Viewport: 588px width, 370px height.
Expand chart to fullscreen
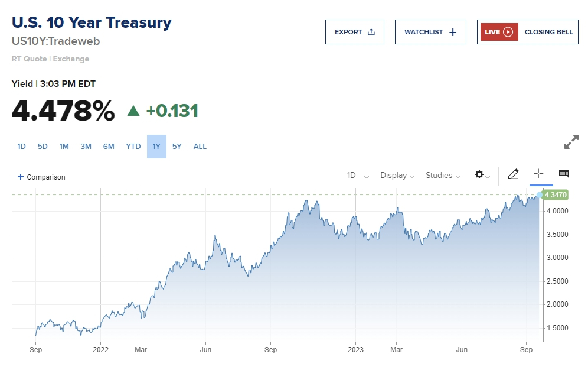tap(571, 142)
